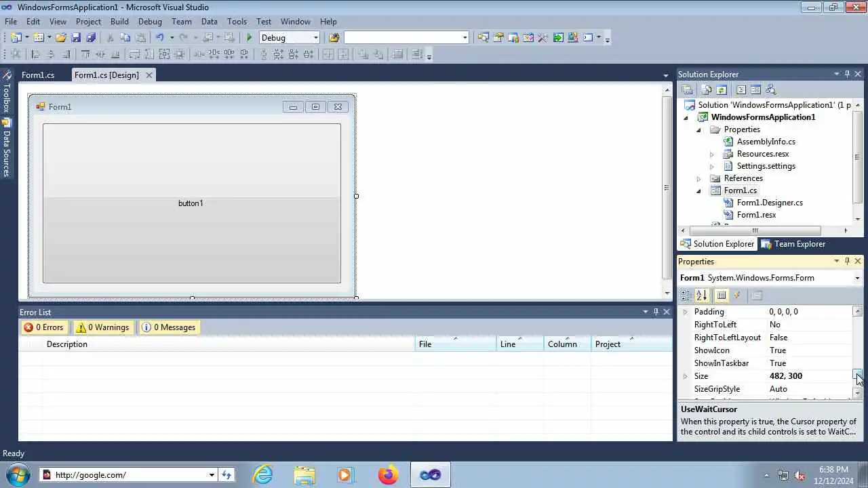The width and height of the screenshot is (868, 488).
Task: Click the Undo arrow icon
Action: point(159,38)
